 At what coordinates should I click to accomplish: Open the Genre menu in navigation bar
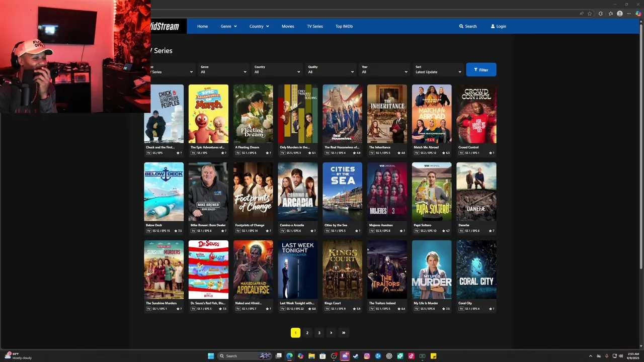point(228,26)
